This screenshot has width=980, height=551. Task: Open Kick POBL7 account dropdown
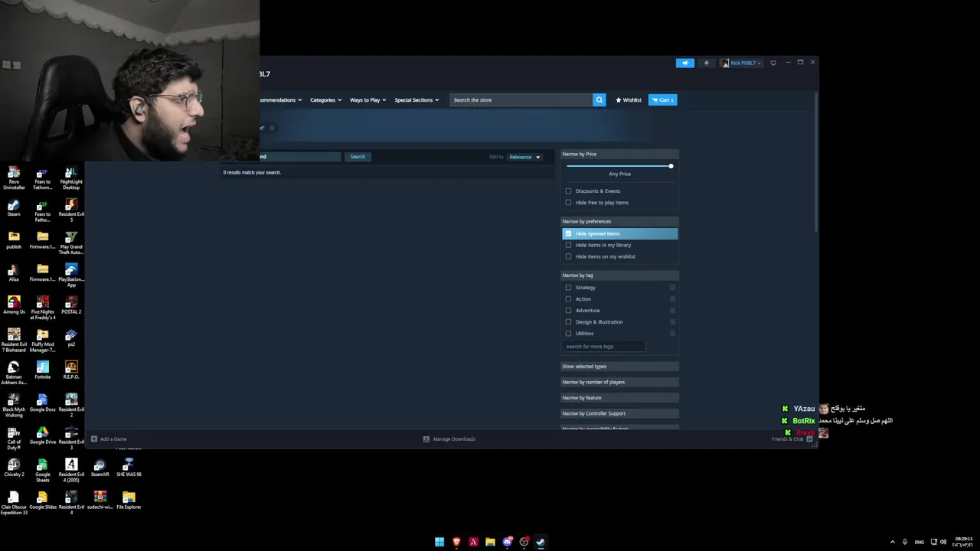740,63
